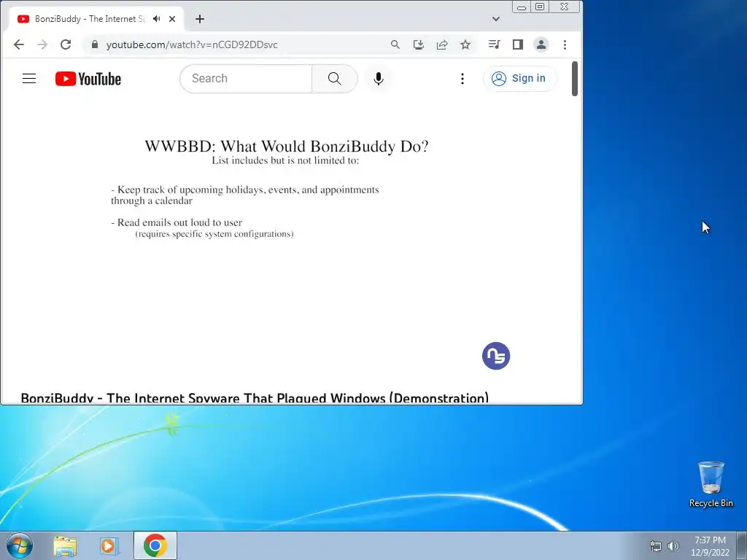Open the YouTube hamburger guide menu
The height and width of the screenshot is (560, 747).
point(29,79)
